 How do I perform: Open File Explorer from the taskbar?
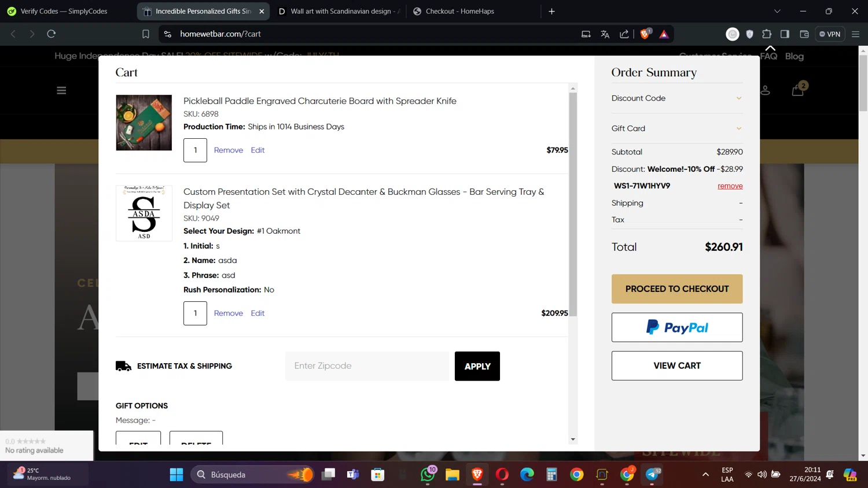[x=453, y=475]
